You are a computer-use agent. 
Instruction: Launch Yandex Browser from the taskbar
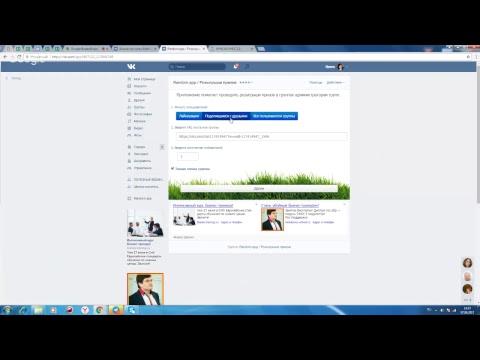pos(85,310)
